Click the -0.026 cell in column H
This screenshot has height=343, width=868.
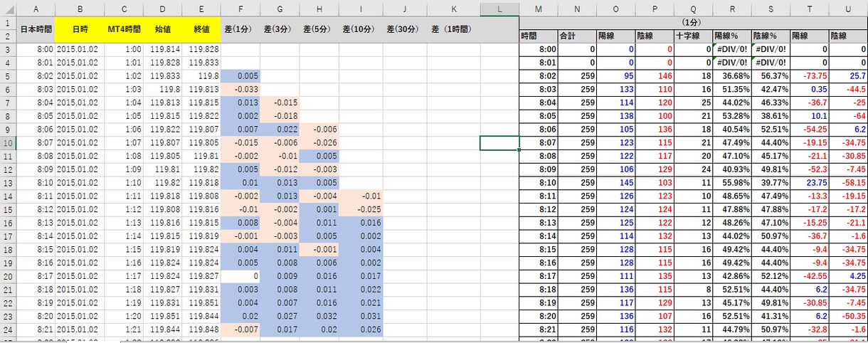(x=319, y=143)
